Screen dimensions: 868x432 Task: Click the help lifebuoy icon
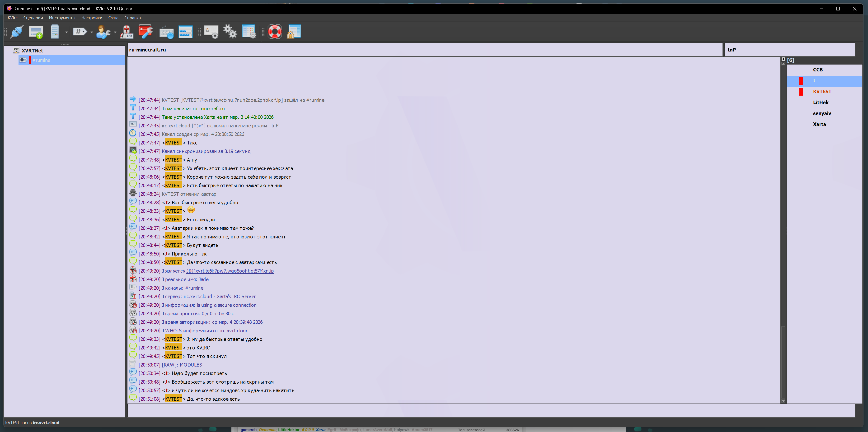tap(275, 32)
